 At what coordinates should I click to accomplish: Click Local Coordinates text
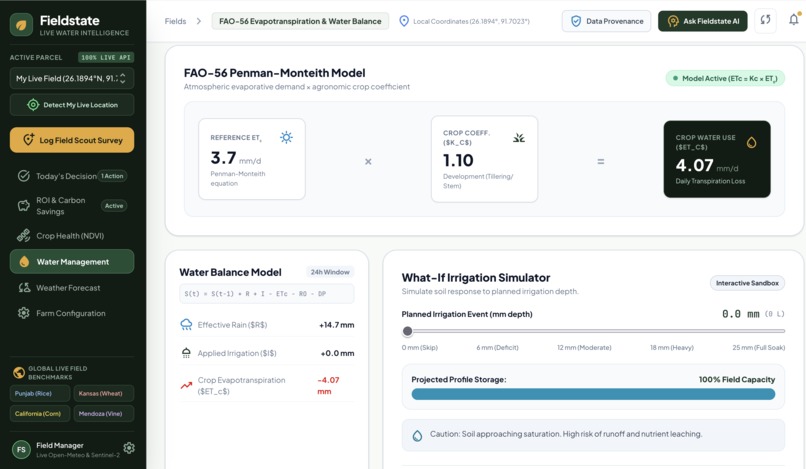click(x=471, y=21)
